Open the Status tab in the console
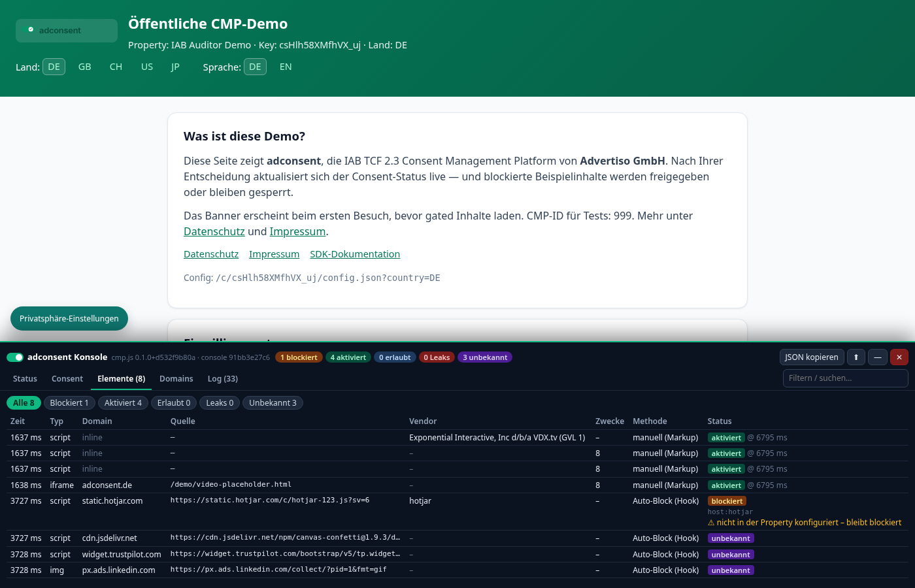This screenshot has width=915, height=588. click(x=25, y=379)
